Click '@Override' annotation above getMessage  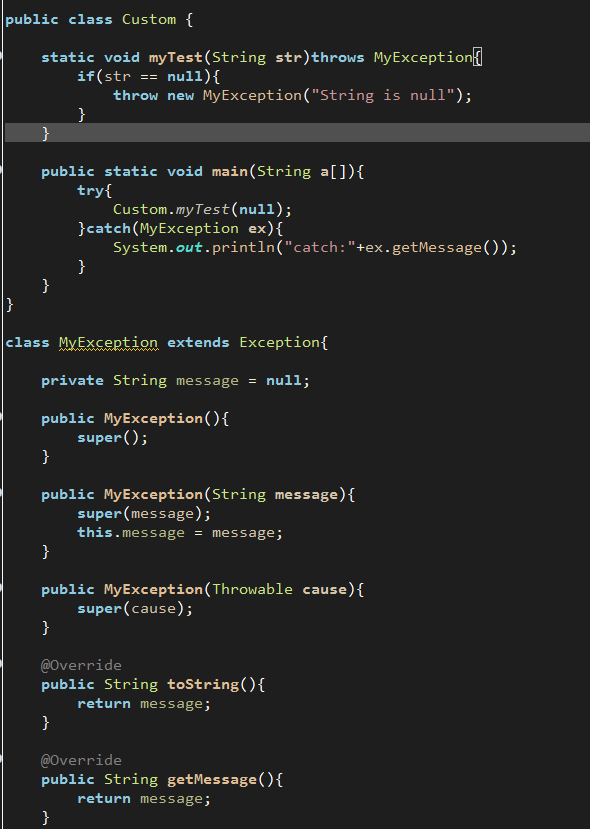coord(81,760)
